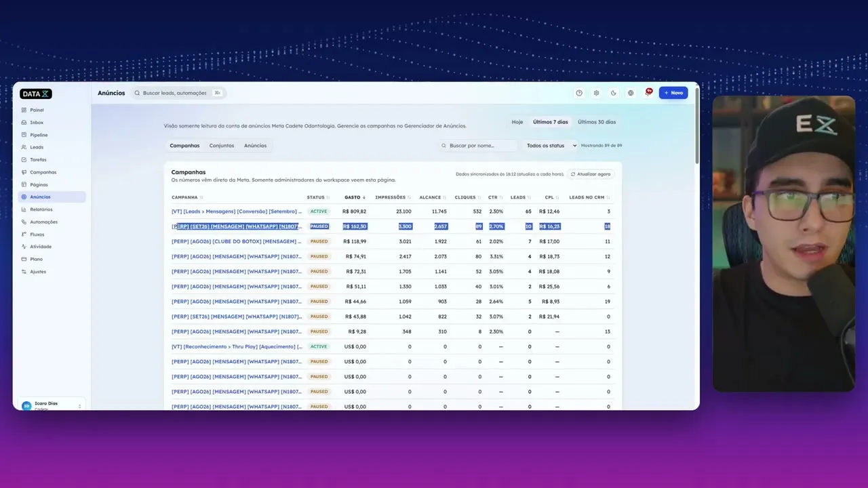The image size is (868, 488).
Task: Open the CLUBE DO BOTOX campaign link
Action: [x=237, y=241]
